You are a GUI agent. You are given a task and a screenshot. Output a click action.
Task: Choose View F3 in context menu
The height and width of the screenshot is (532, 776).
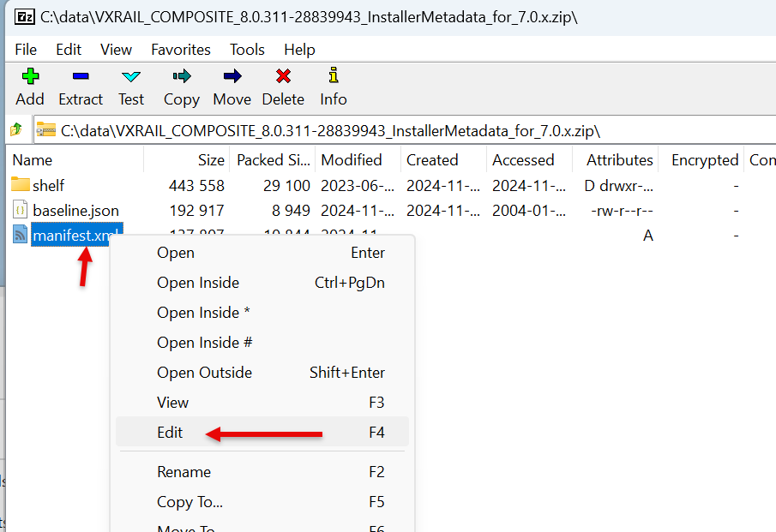point(262,403)
